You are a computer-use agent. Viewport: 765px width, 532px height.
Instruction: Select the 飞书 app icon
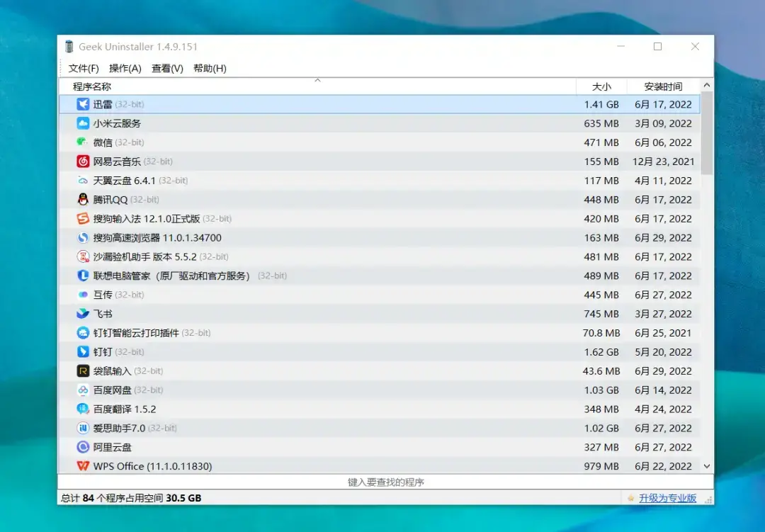(x=83, y=314)
